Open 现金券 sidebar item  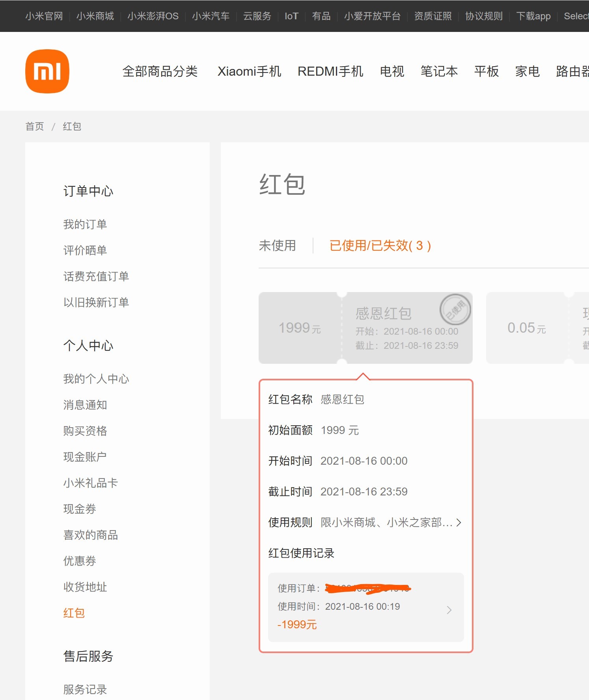(80, 509)
